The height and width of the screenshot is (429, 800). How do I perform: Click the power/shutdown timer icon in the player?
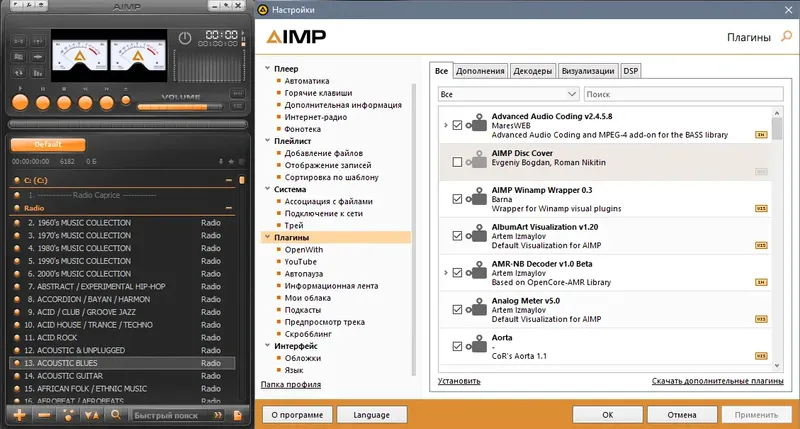pos(185,38)
